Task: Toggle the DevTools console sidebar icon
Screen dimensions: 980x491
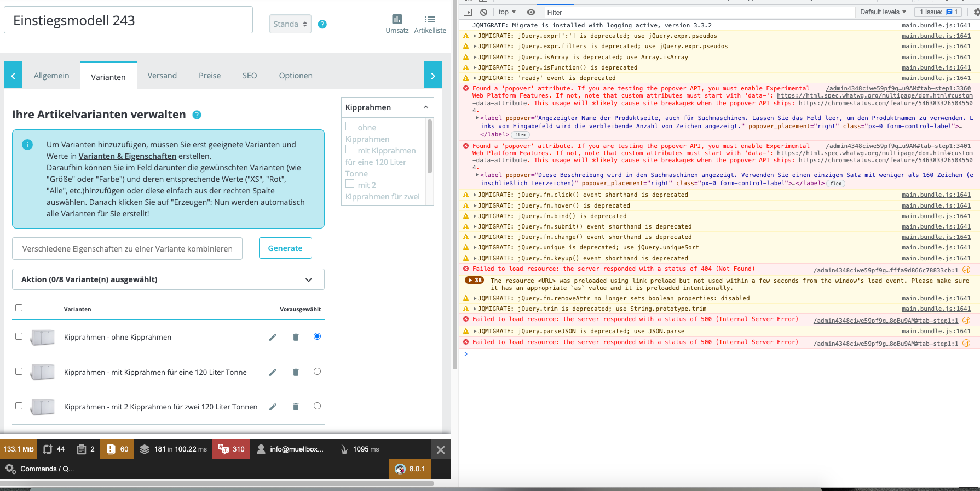Action: point(468,12)
